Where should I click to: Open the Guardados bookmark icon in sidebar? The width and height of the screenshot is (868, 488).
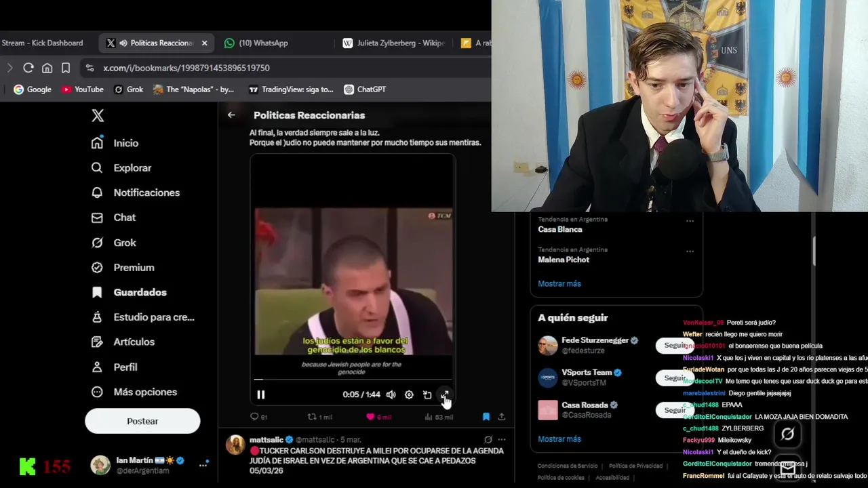coord(97,292)
